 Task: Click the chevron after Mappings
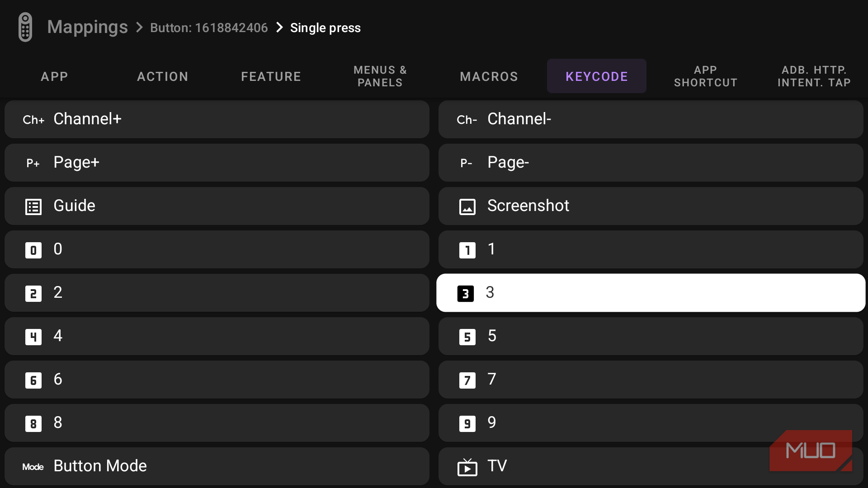[140, 28]
